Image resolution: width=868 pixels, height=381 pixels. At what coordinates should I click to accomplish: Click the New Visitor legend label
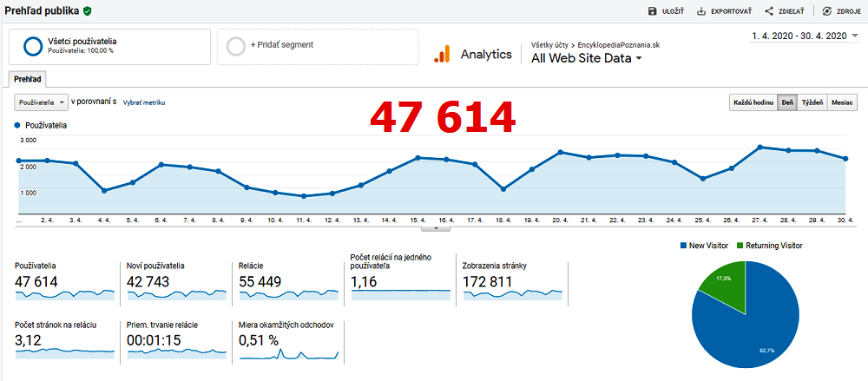point(708,246)
